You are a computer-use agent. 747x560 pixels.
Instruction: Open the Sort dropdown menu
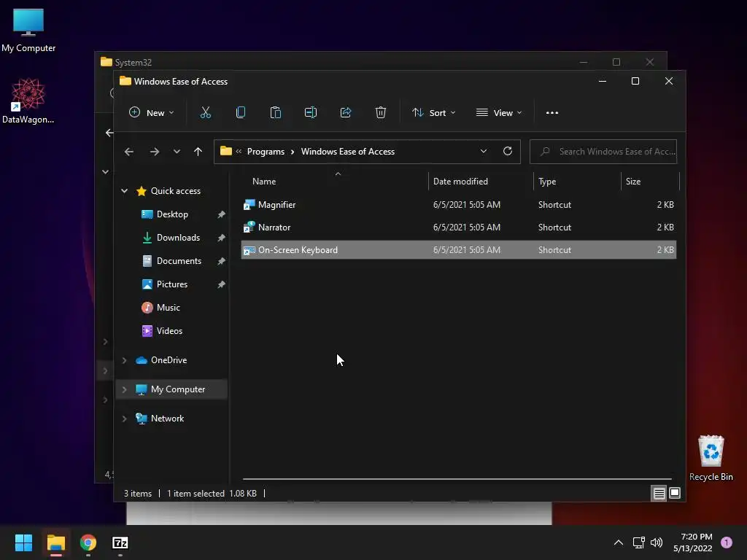433,113
